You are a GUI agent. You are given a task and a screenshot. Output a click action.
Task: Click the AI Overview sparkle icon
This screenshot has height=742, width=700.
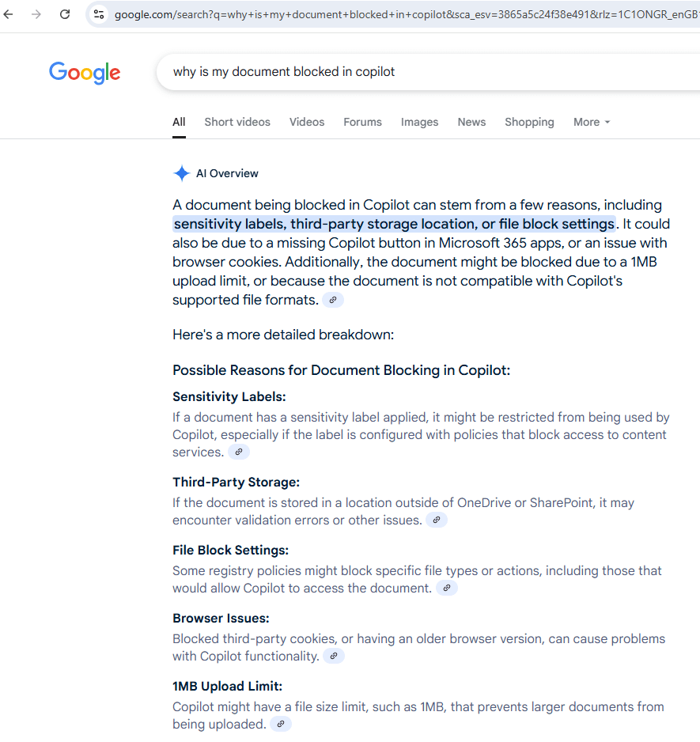181,174
